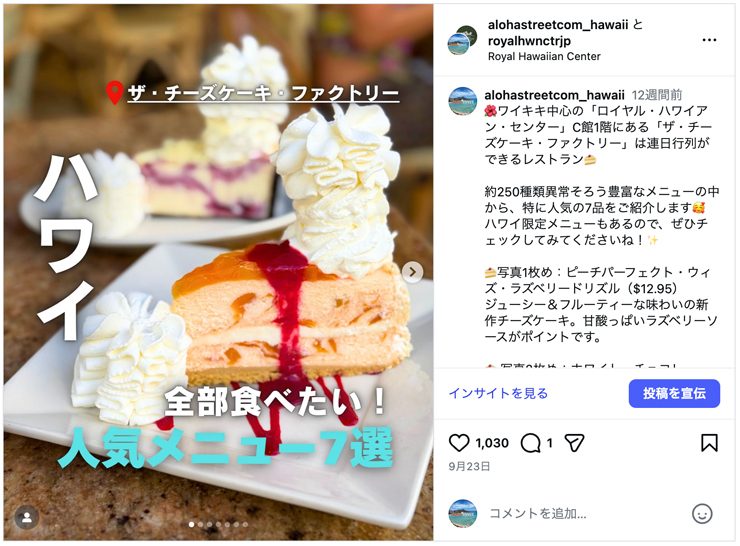
Task: Open the three-dot more options menu
Action: pos(709,40)
